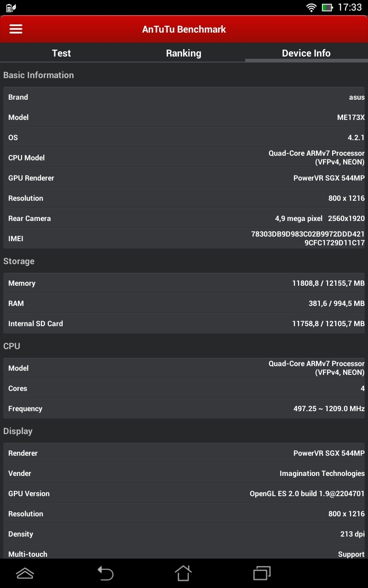368x588 pixels.
Task: Tap the navigation bar up-arrow icon
Action: 25,573
